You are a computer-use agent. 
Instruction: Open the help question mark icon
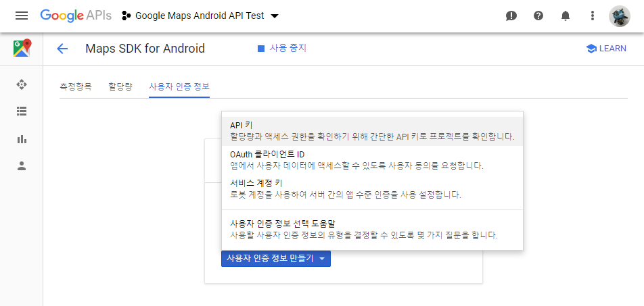(538, 16)
